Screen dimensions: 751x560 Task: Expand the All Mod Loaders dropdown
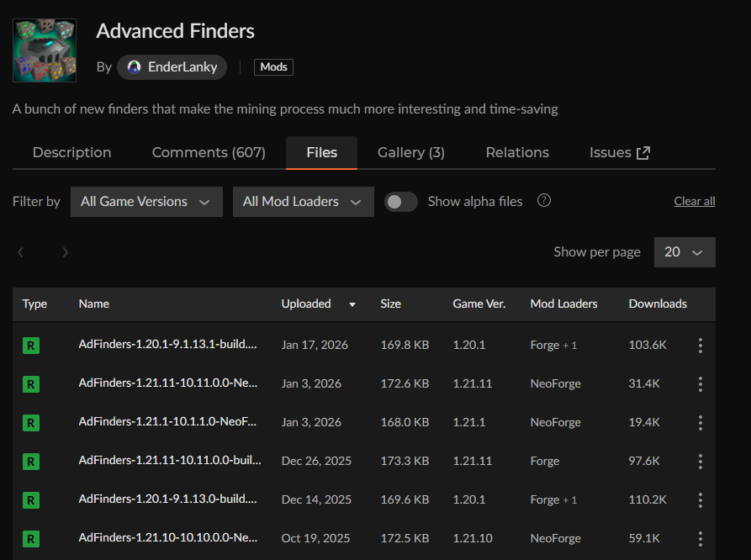click(303, 202)
